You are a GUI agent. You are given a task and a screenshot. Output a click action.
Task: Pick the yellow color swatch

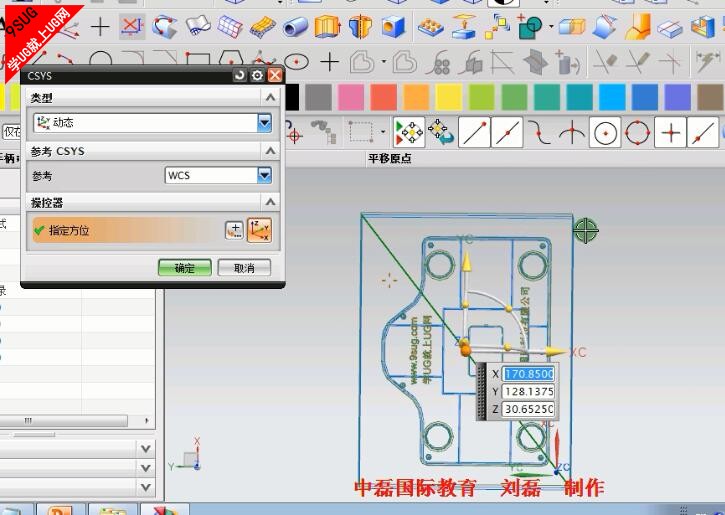(449, 98)
